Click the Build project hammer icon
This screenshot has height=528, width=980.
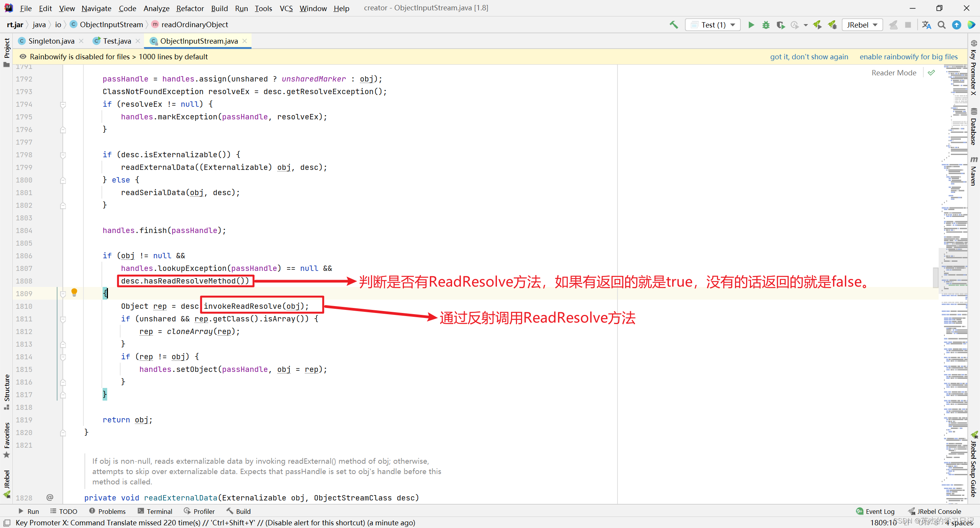674,25
